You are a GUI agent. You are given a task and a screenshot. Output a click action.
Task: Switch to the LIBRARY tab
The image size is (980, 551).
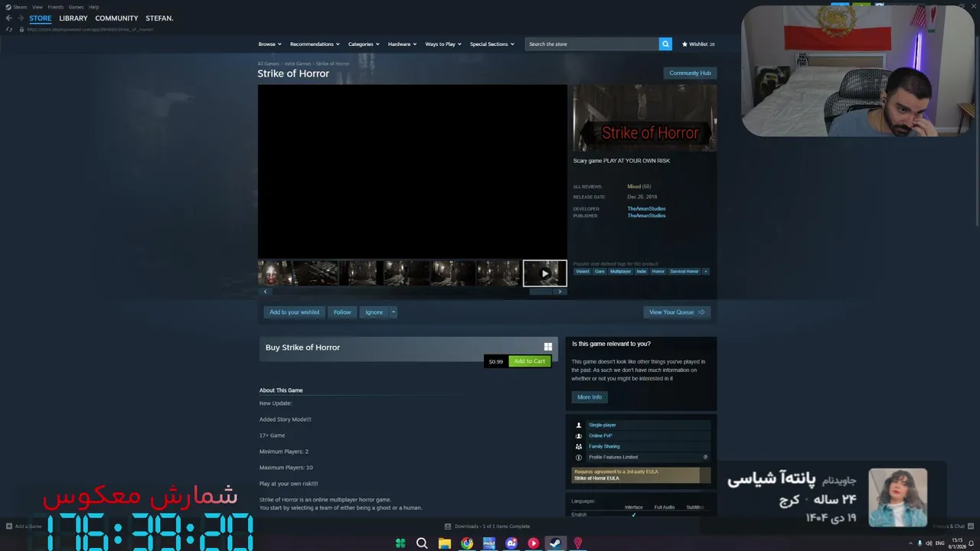[73, 18]
